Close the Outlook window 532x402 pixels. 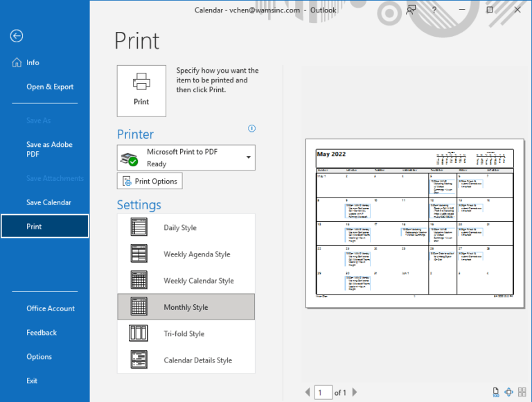(517, 10)
